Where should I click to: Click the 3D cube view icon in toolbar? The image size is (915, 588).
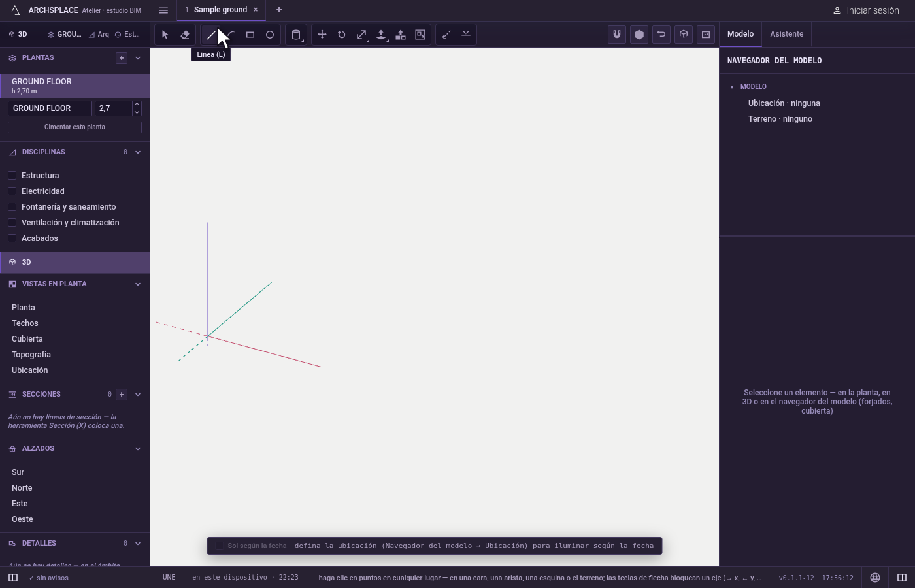click(684, 35)
